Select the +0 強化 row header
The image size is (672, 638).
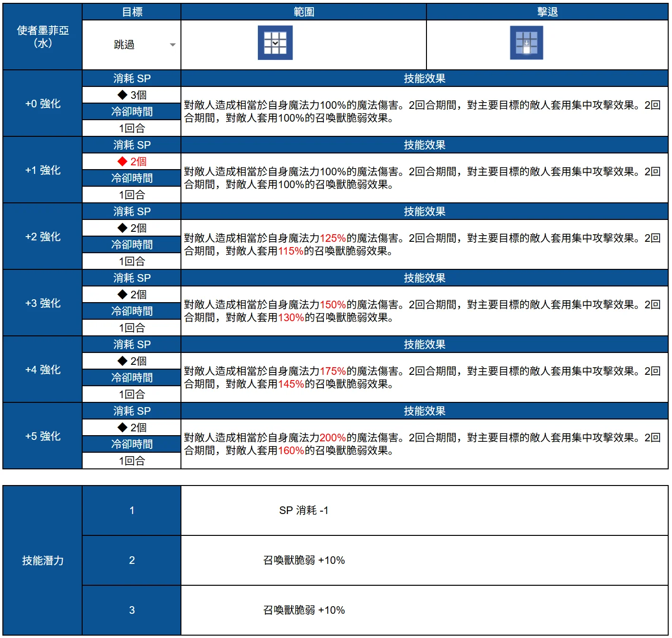[x=43, y=104]
